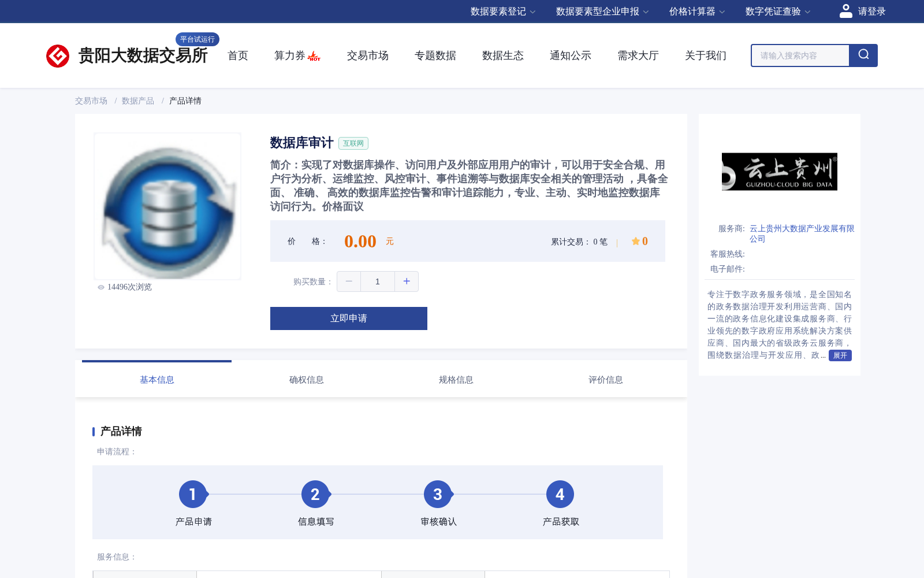
Task: Click the 产品详情 breadcrumb text
Action: point(185,101)
